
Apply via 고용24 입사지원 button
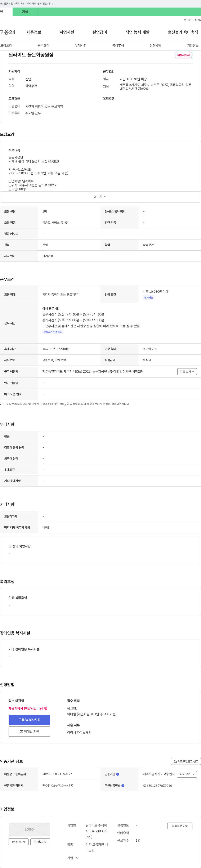(x=29, y=720)
